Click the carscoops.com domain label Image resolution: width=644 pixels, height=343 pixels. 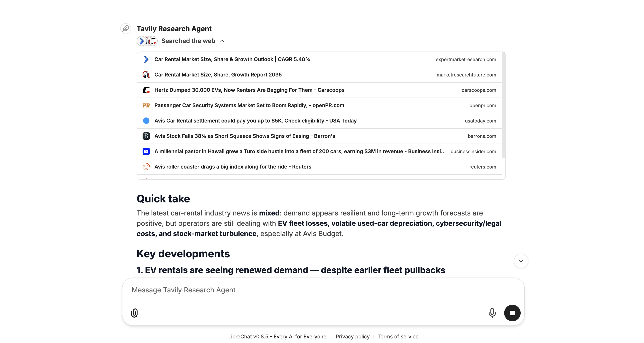(x=479, y=90)
